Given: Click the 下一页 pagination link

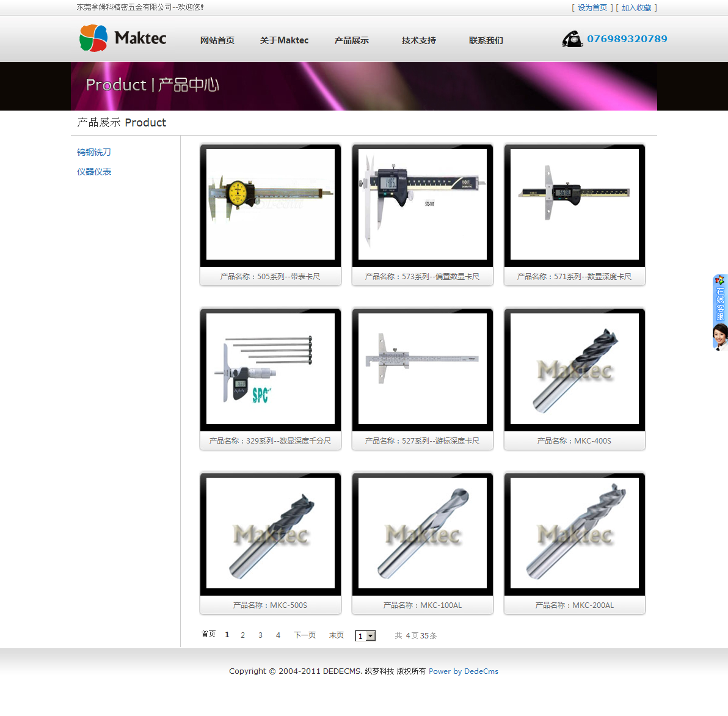Looking at the screenshot, I should (x=305, y=635).
